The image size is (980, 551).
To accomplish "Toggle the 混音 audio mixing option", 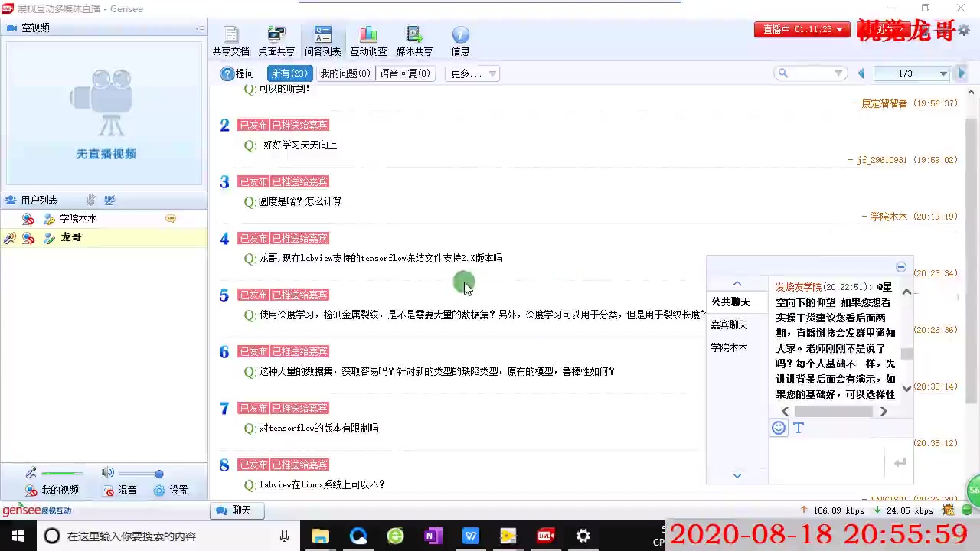I will (x=119, y=490).
